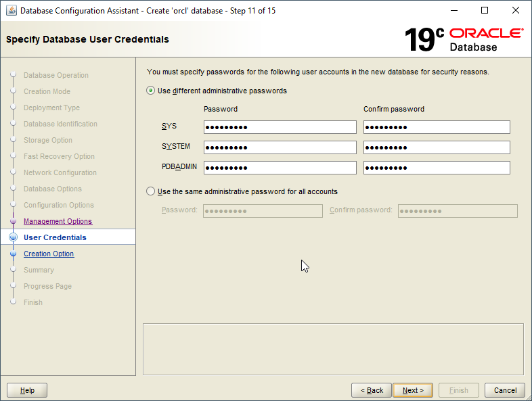The width and height of the screenshot is (532, 401).
Task: Click the Management Options step bullet icon
Action: (x=13, y=222)
